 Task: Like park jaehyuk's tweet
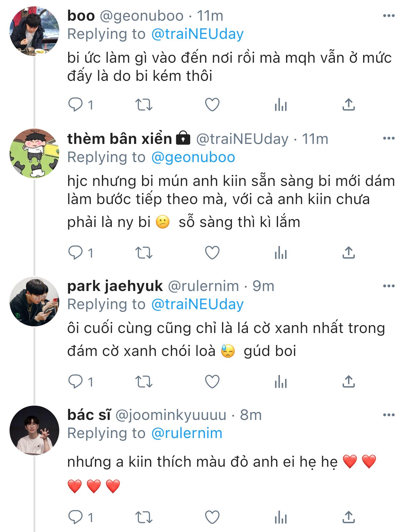[212, 381]
